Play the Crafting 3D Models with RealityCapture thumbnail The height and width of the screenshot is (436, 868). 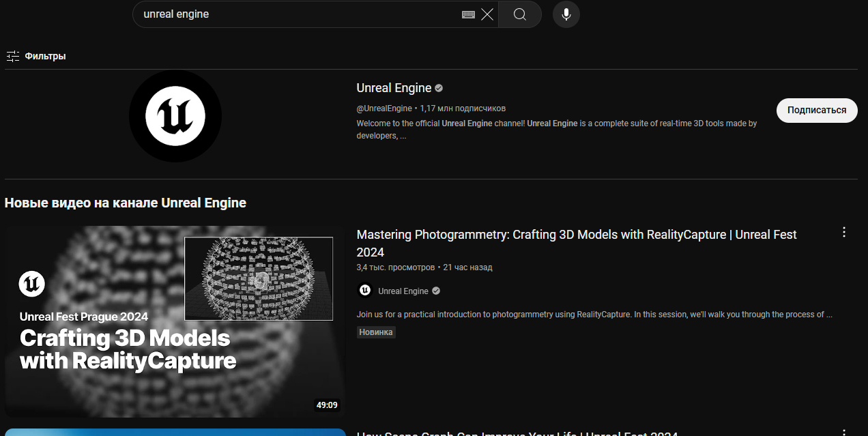click(175, 321)
